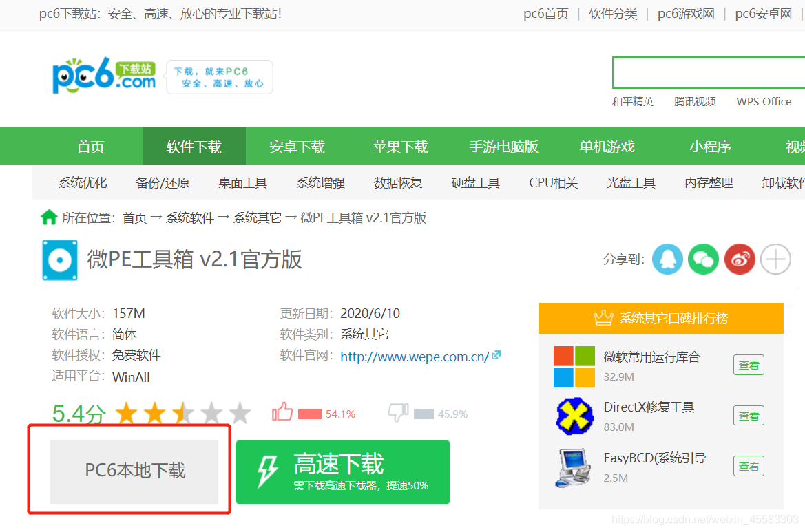Click into the search input box
This screenshot has width=805, height=532.
click(709, 72)
